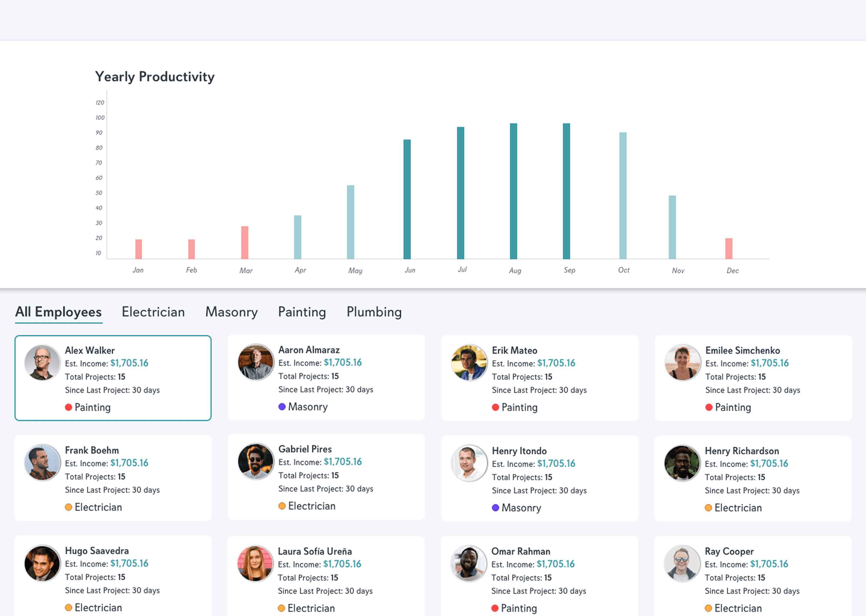Click purple Masonry dot on Aaron Almaraz card
866x616 pixels.
pyautogui.click(x=282, y=407)
